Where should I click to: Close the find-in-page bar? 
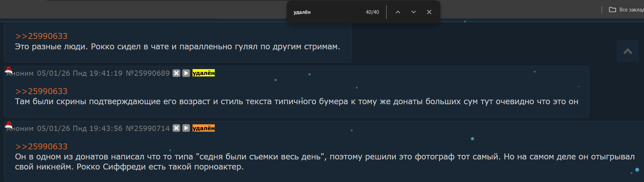[x=429, y=12]
